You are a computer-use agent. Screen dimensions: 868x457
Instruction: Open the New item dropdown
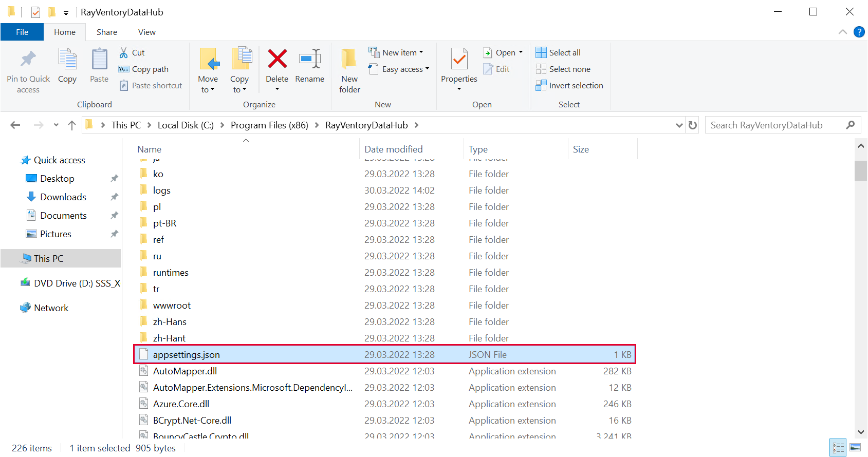396,52
